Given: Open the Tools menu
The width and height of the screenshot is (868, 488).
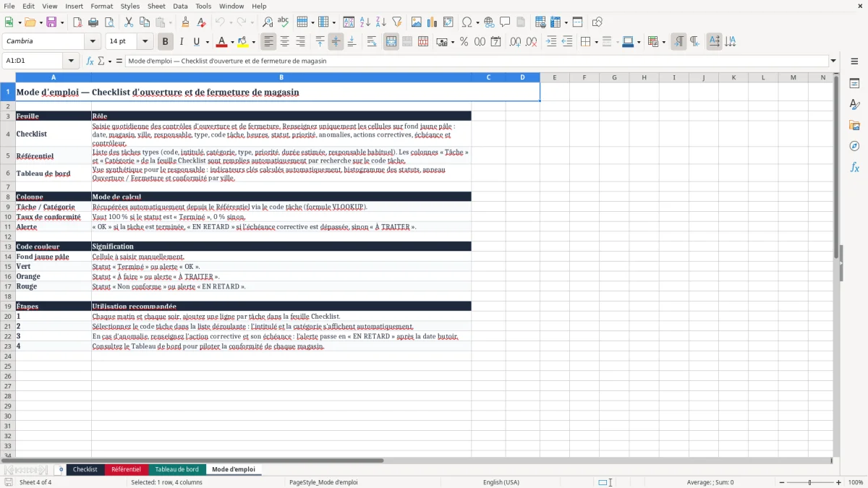Looking at the screenshot, I should coord(203,6).
